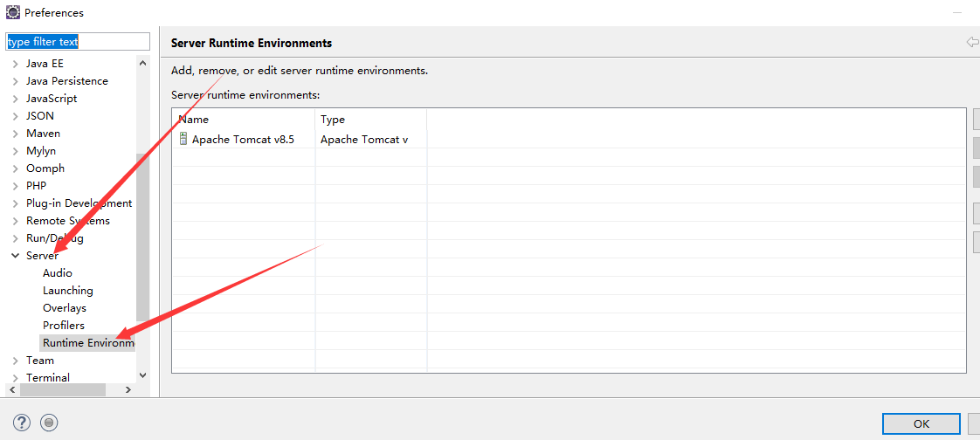980x440 pixels.
Task: Select the Run/Debug preferences category
Action: click(x=55, y=238)
